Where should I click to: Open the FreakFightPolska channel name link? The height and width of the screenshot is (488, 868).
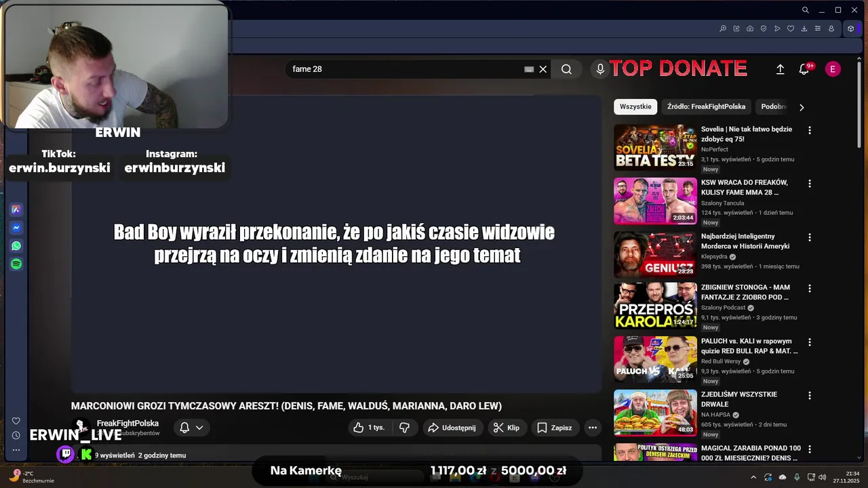click(x=127, y=424)
